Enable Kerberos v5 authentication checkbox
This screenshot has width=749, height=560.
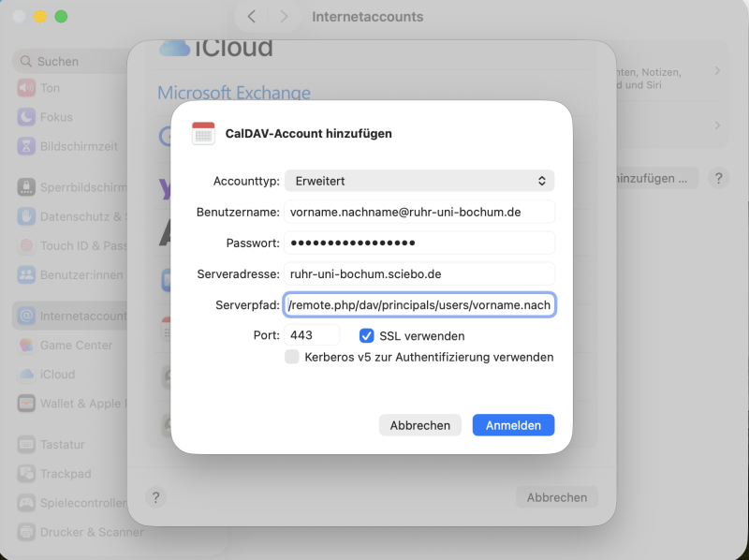(x=292, y=357)
